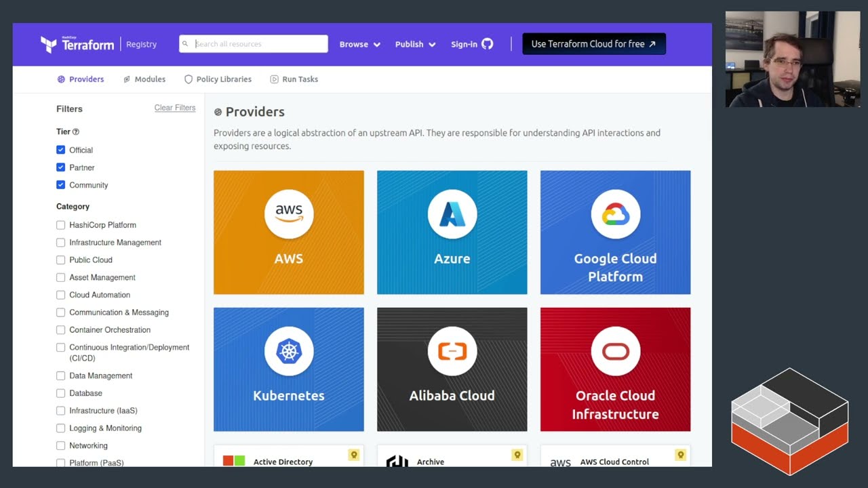Open the Kubernetes provider card
This screenshot has height=488, width=868.
click(289, 369)
